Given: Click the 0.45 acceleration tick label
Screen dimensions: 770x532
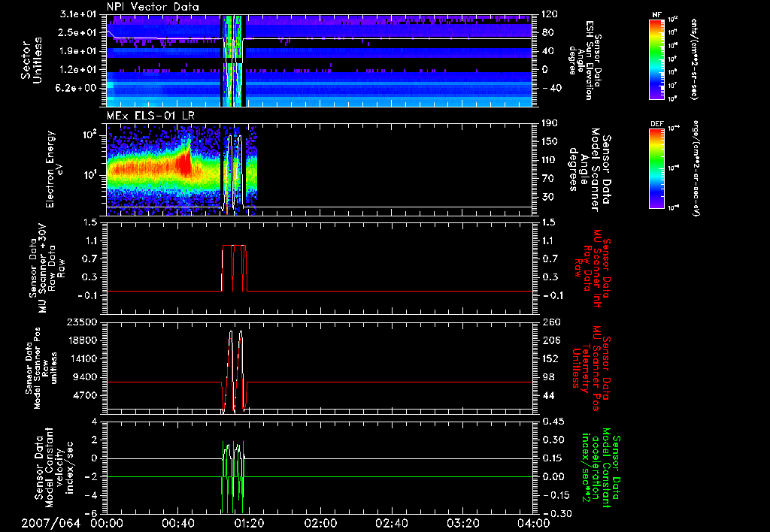Looking at the screenshot, I should coord(553,421).
